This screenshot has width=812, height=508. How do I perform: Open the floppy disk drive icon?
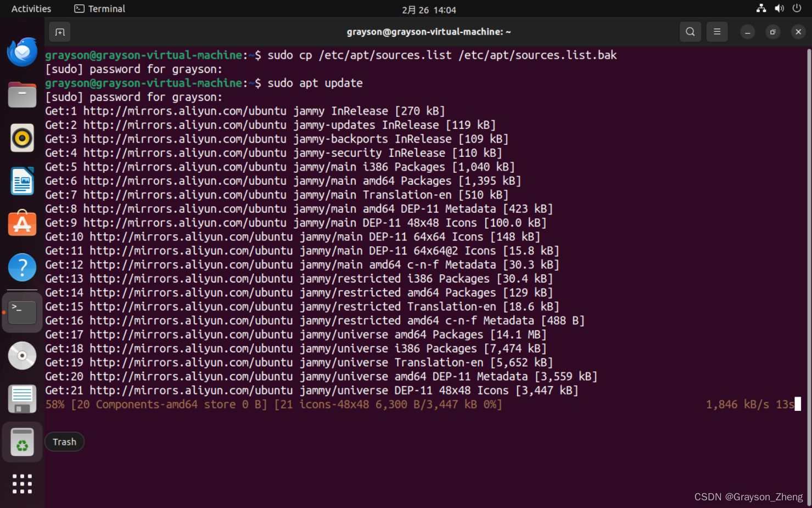(x=22, y=398)
